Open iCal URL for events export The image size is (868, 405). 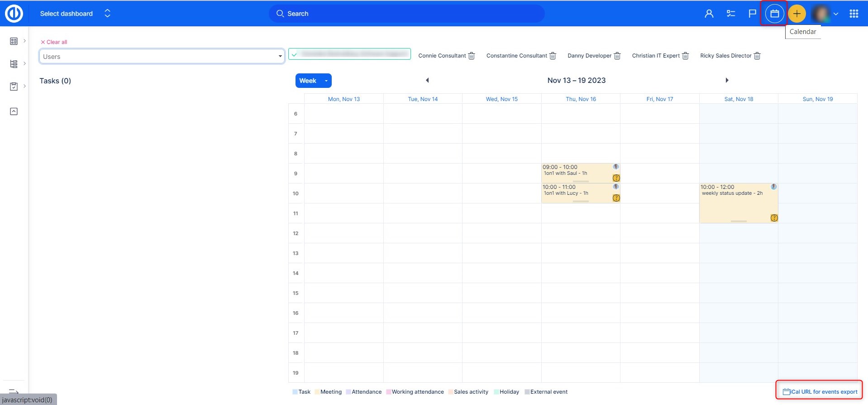(x=820, y=392)
